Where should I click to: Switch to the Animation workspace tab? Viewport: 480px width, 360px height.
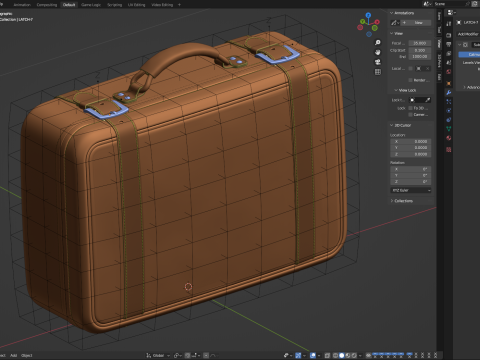(22, 5)
